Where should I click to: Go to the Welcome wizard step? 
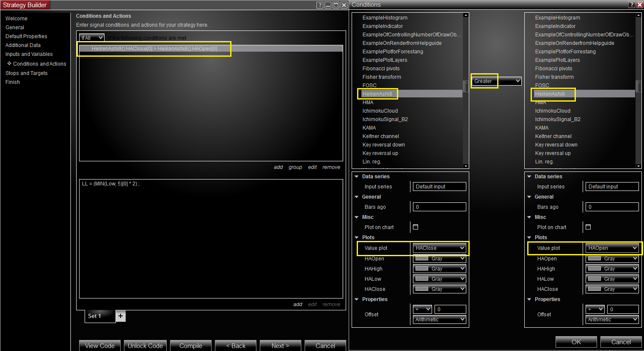[17, 19]
